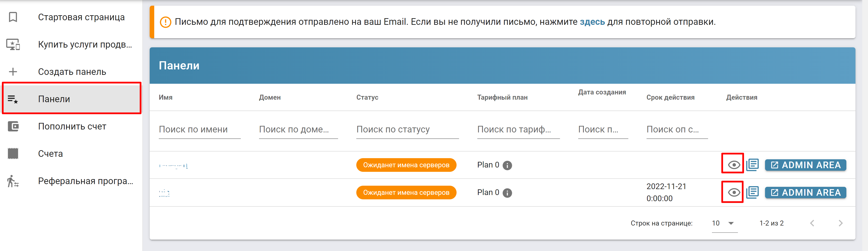The height and width of the screenshot is (251, 868).
Task: Go to previous page with the left chevron
Action: coord(812,223)
